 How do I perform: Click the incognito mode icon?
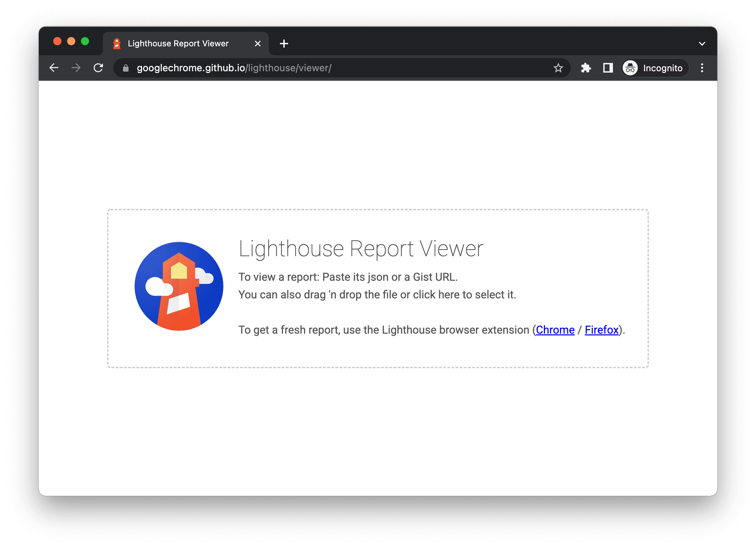(x=630, y=67)
